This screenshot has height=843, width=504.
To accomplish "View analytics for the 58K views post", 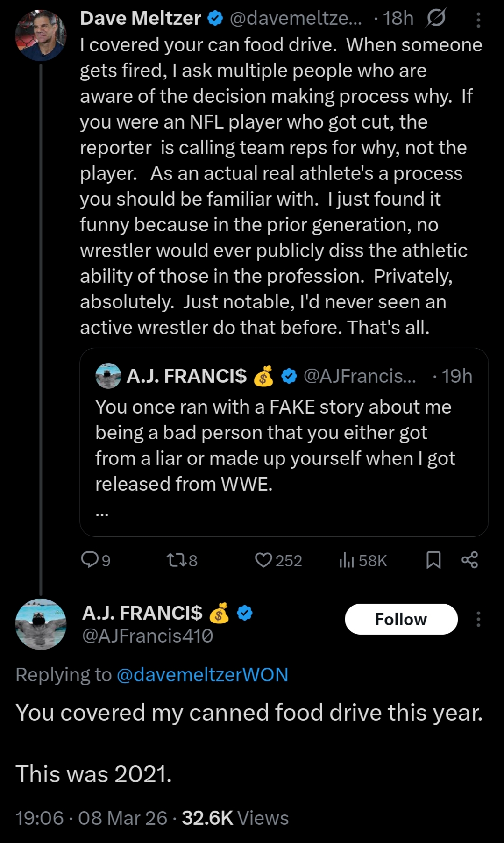I will 347,560.
